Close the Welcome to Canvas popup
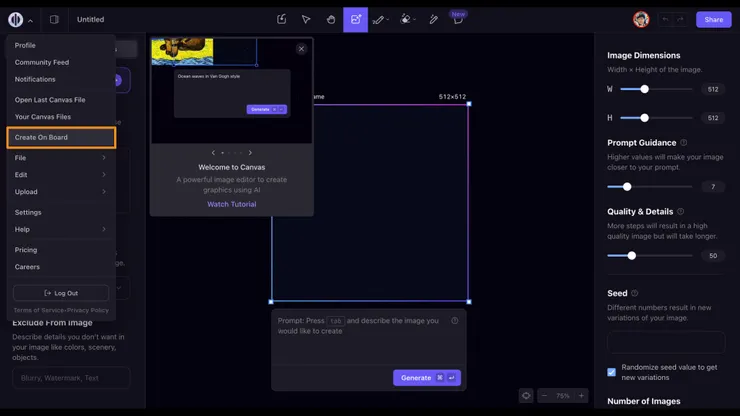The height and width of the screenshot is (416, 740). coord(301,49)
